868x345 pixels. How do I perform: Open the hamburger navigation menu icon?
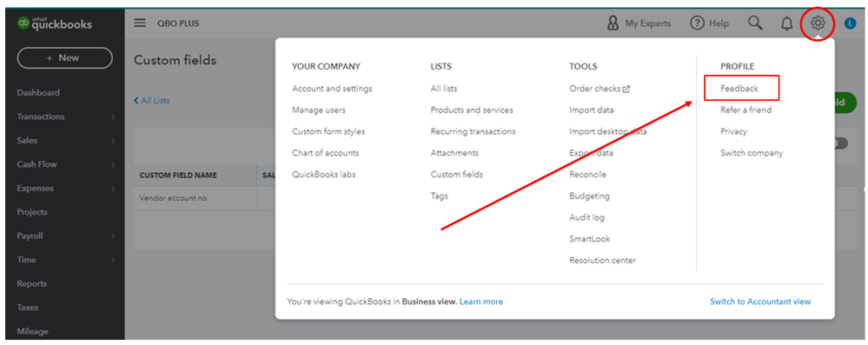point(140,23)
